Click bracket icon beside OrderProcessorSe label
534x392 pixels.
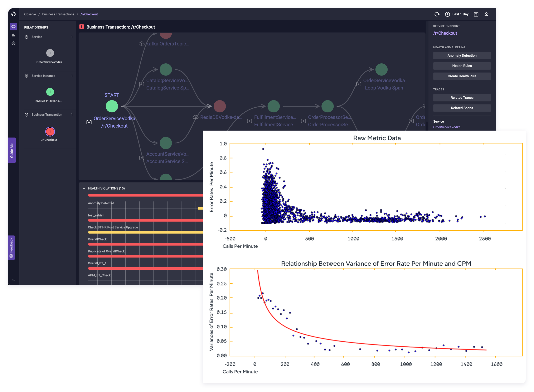click(x=303, y=121)
